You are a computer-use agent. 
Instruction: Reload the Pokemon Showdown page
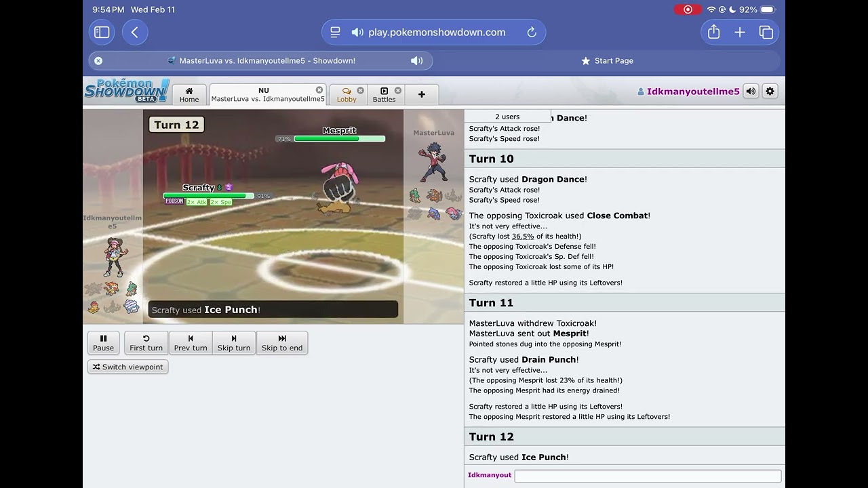click(532, 32)
